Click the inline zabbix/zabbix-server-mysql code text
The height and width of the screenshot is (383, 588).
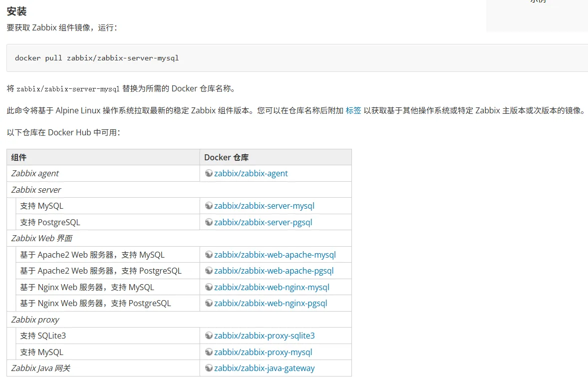68,89
